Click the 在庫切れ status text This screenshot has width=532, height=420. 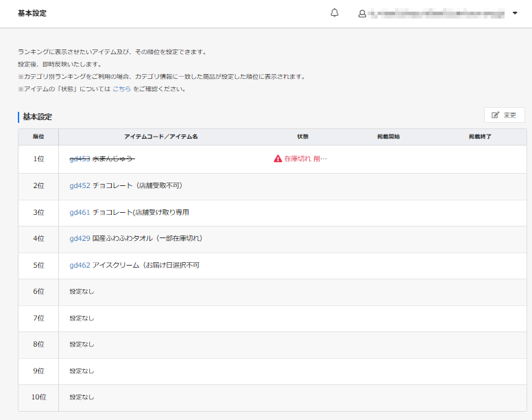coord(305,159)
